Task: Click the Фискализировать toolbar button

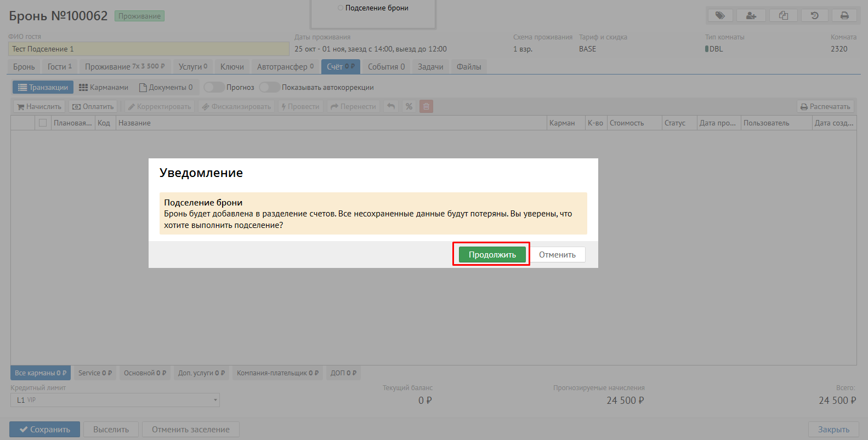Action: (236, 106)
